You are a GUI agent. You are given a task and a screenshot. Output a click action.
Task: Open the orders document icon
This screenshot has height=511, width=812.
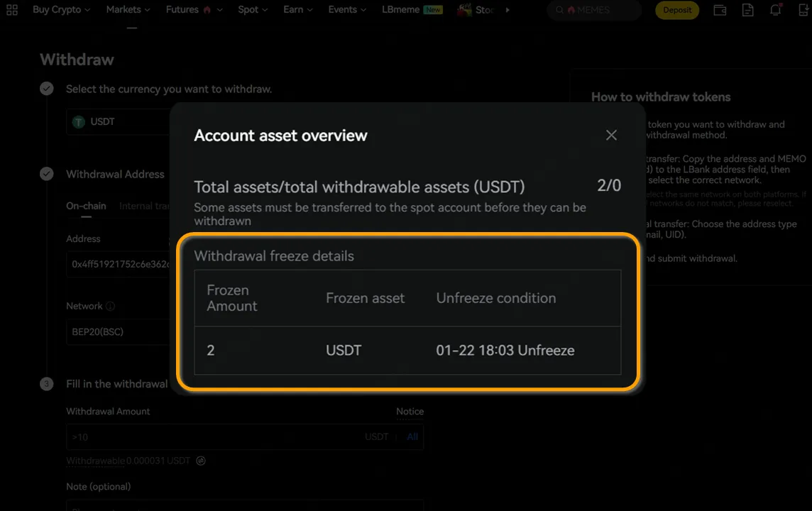point(747,10)
